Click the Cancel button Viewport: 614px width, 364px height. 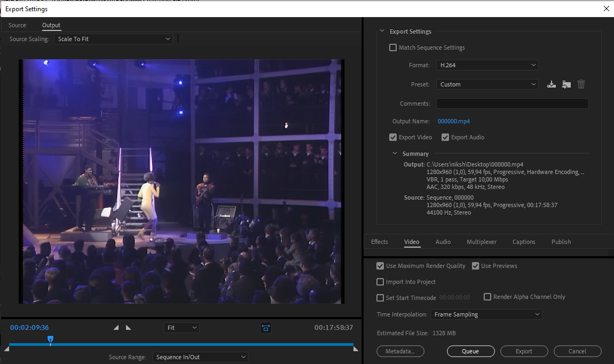point(577,352)
